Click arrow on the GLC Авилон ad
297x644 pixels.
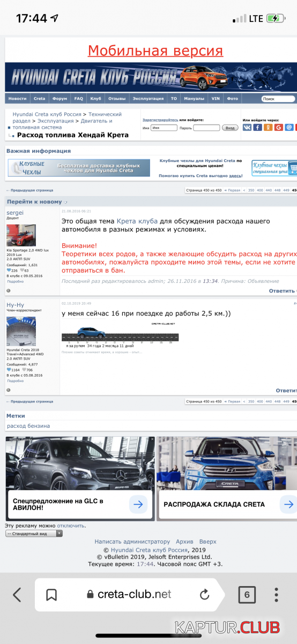pyautogui.click(x=138, y=504)
